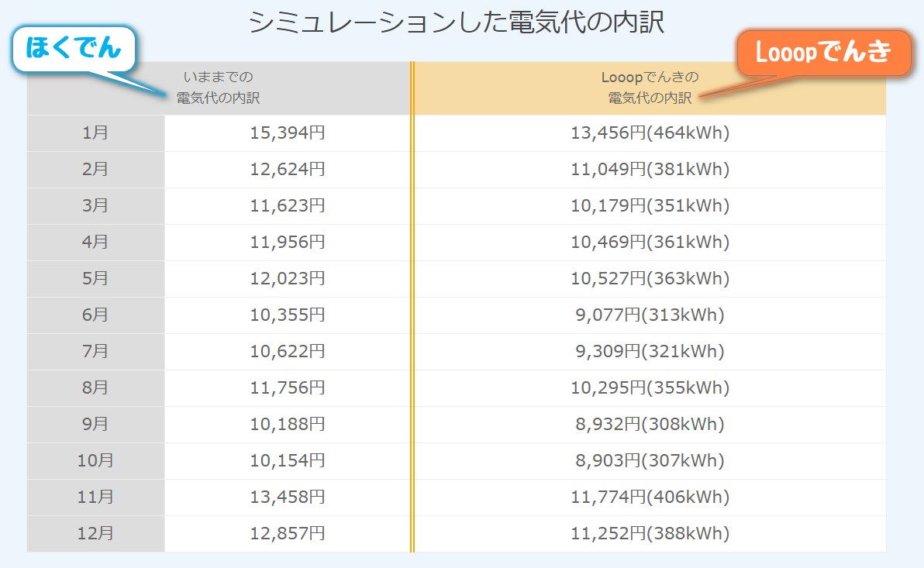The image size is (924, 568).
Task: Click the 1月 row label
Action: 95,133
